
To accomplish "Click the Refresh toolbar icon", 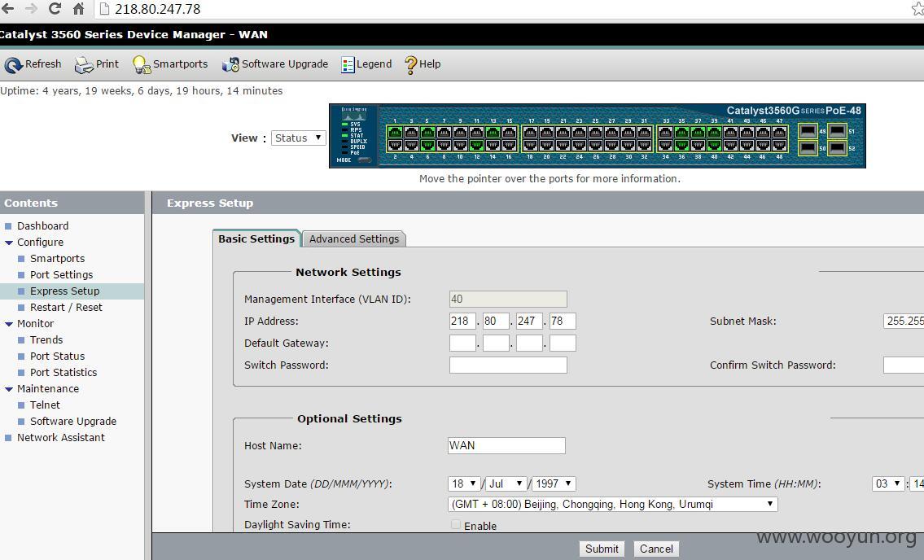I will pyautogui.click(x=13, y=64).
